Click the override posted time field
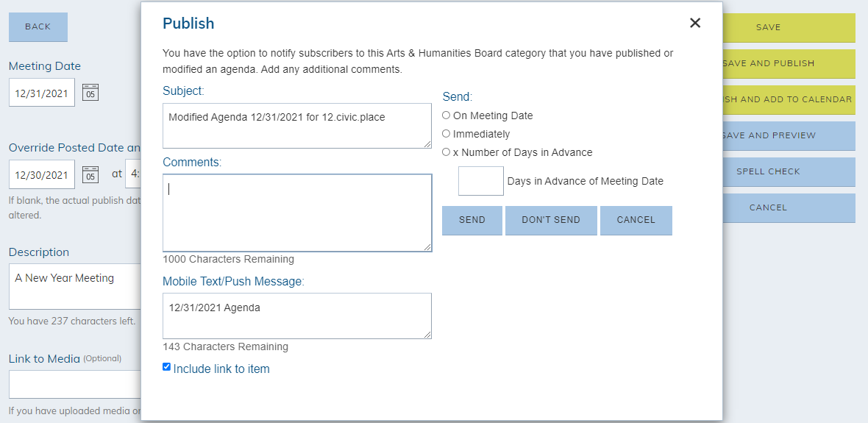Image resolution: width=868 pixels, height=423 pixels. (x=133, y=174)
